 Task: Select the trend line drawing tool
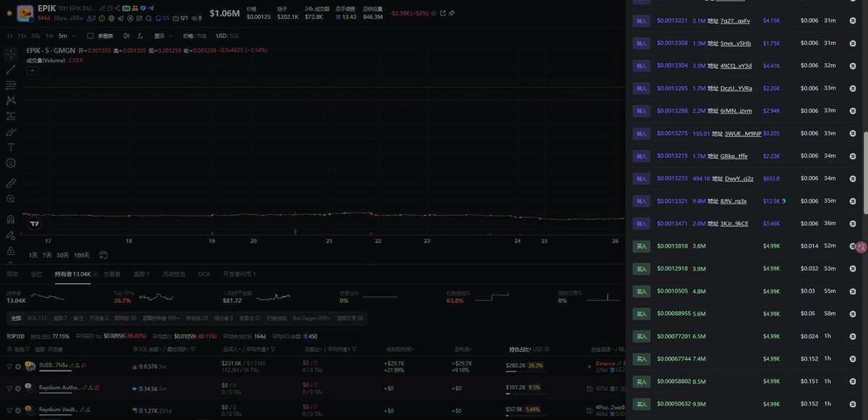(11, 70)
